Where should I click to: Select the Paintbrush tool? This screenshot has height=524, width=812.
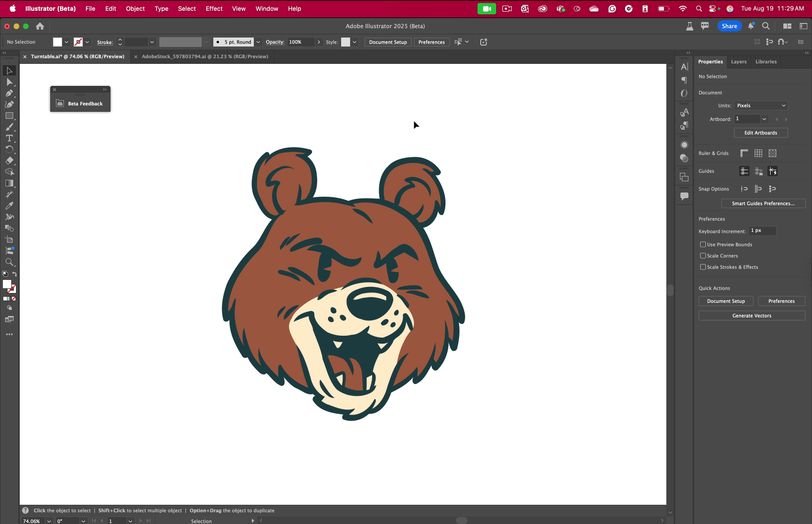tap(9, 126)
